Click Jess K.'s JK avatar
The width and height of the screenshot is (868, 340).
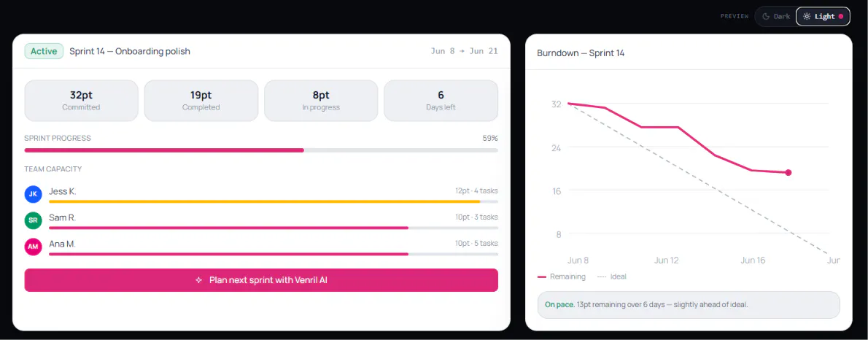34,194
